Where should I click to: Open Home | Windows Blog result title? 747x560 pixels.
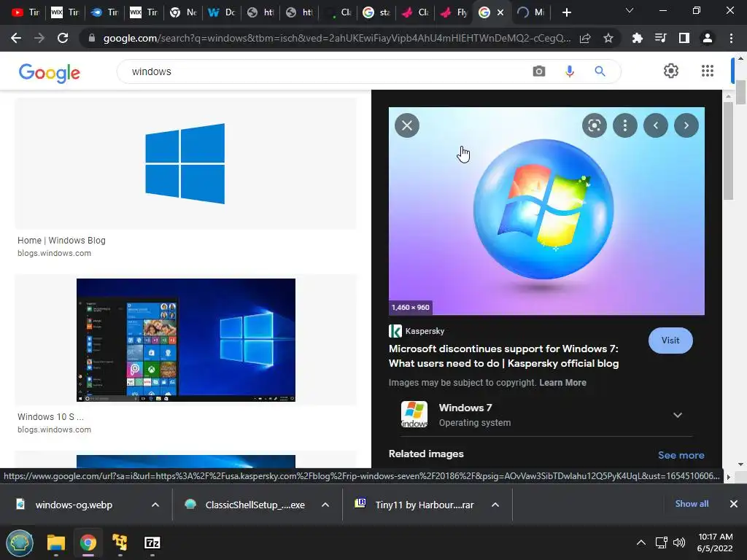click(x=61, y=241)
